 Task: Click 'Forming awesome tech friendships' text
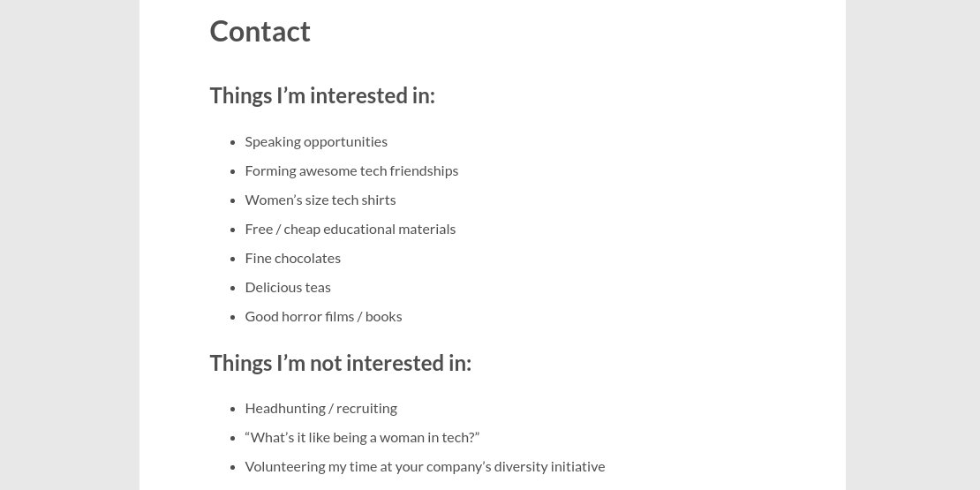pos(351,170)
